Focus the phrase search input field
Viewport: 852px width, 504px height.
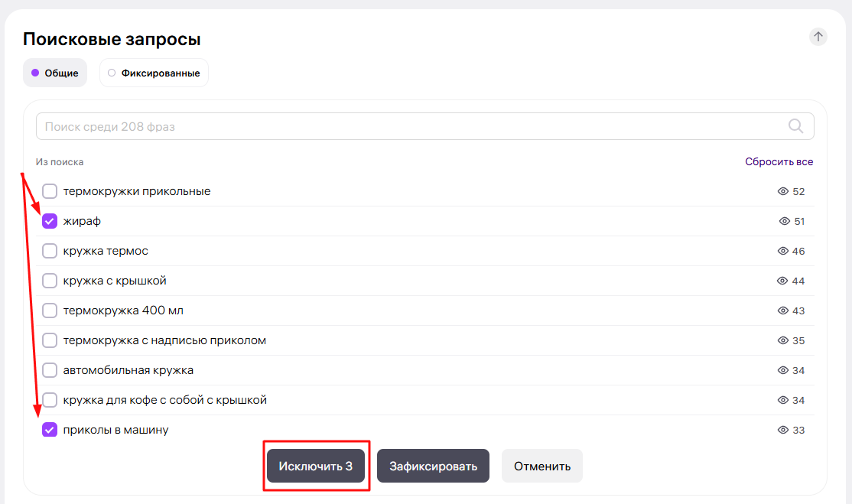click(x=413, y=126)
